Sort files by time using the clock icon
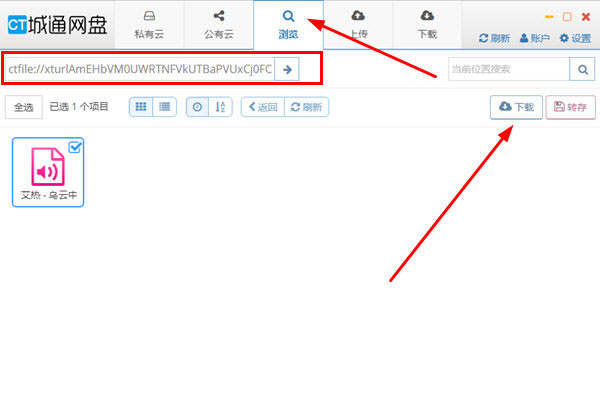600x403 pixels. [x=197, y=107]
